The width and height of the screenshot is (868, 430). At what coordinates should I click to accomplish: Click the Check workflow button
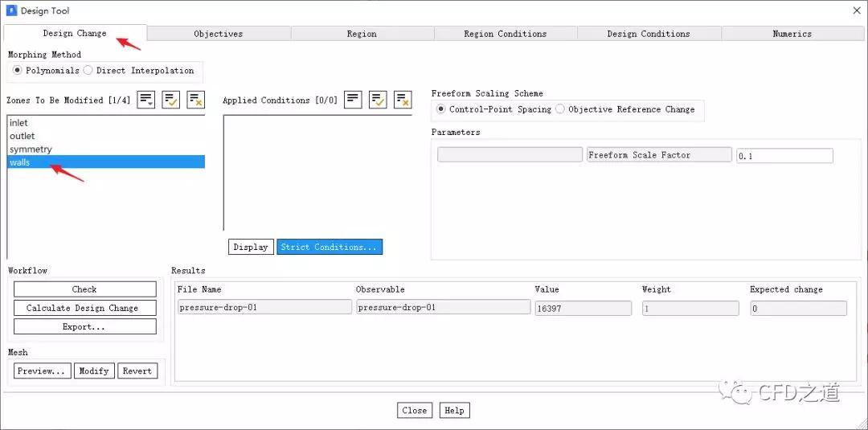(84, 289)
